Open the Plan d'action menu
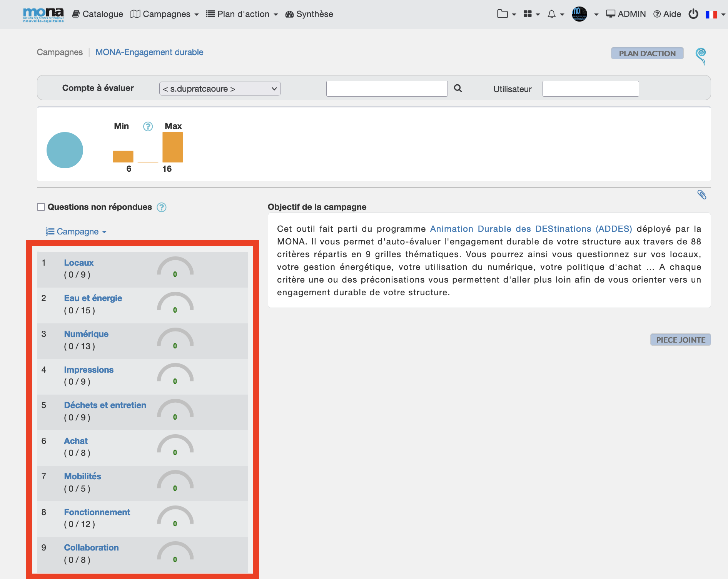The height and width of the screenshot is (579, 728). 242,14
